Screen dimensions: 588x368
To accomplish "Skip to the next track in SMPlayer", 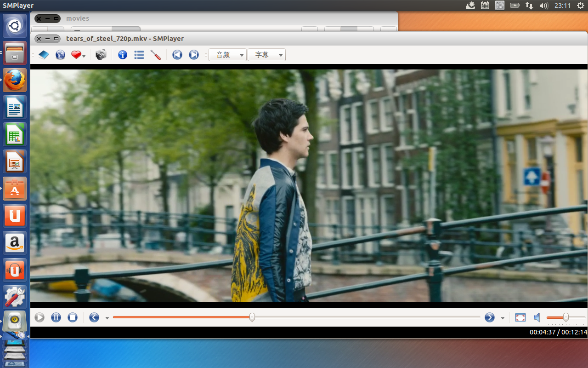I will [x=194, y=55].
